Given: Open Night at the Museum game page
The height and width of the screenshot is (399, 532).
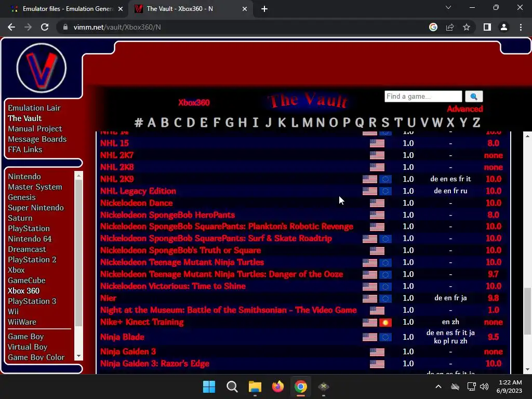Looking at the screenshot, I should (x=229, y=310).
